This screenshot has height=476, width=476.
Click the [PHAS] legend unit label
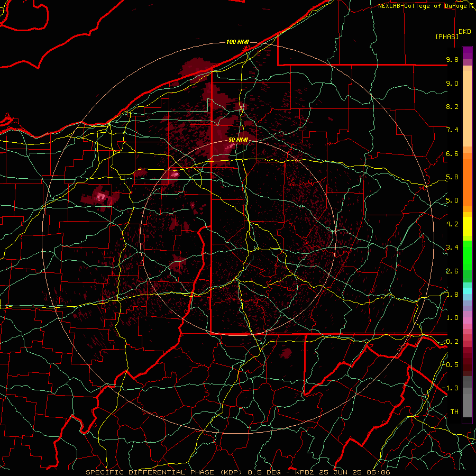[447, 36]
